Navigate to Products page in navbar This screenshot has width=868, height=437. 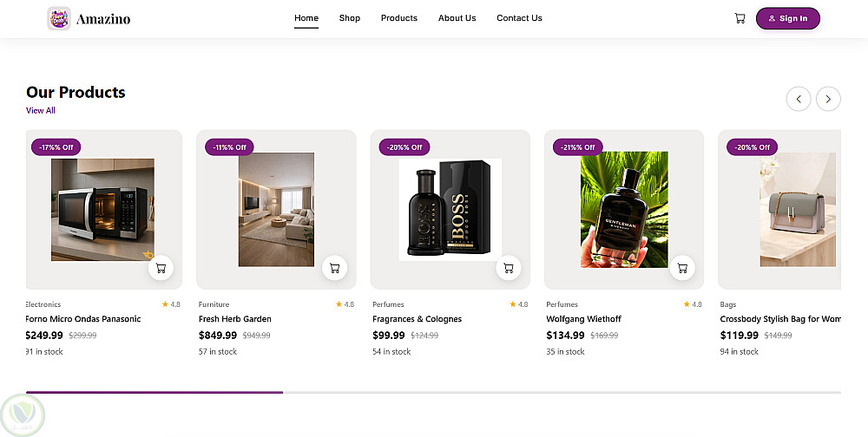coord(399,18)
